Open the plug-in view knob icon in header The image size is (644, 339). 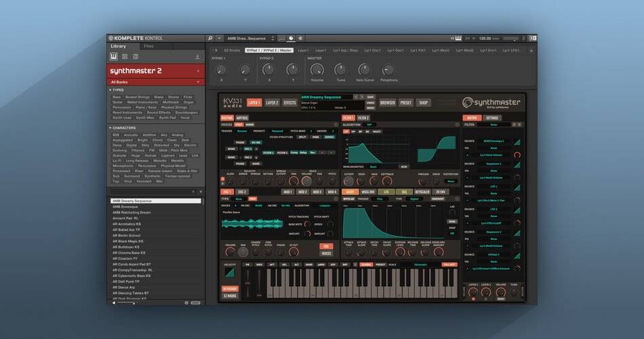click(291, 38)
